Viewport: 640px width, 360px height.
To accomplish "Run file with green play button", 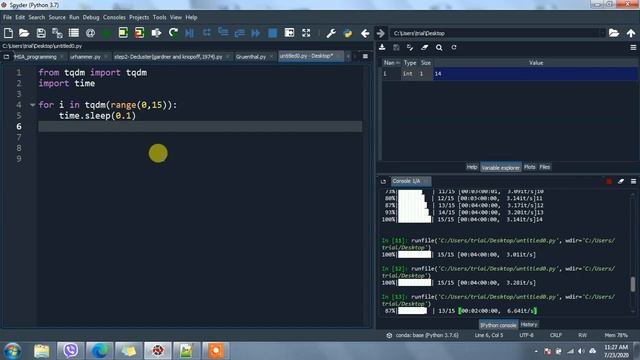I will [107, 33].
